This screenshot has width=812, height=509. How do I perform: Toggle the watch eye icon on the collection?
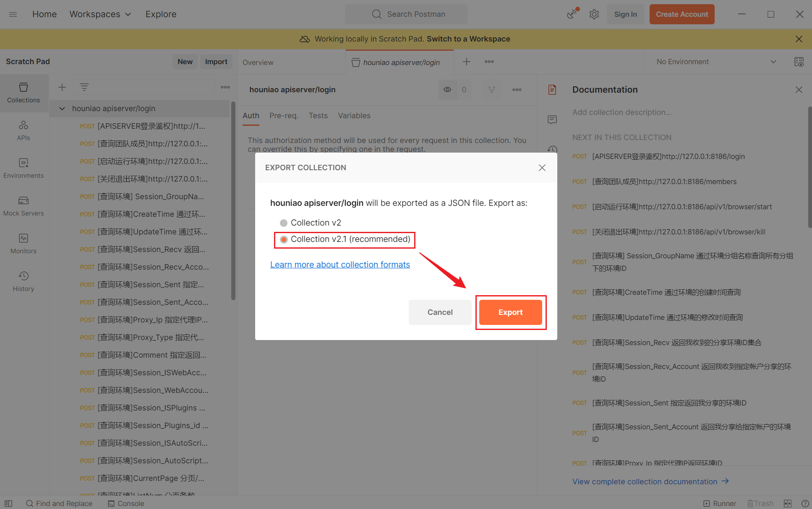coord(447,90)
